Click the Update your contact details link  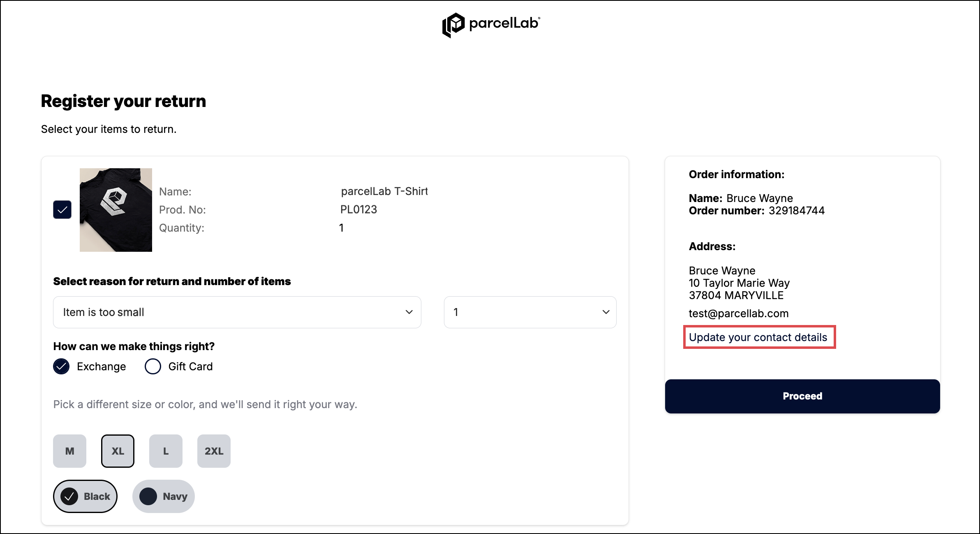pos(758,337)
